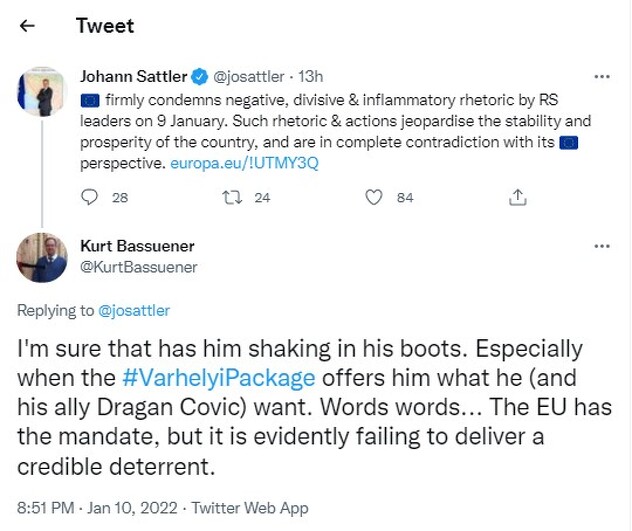Open more options on Kurt Bassuener's tweet
The width and height of the screenshot is (632, 531).
pyautogui.click(x=601, y=246)
